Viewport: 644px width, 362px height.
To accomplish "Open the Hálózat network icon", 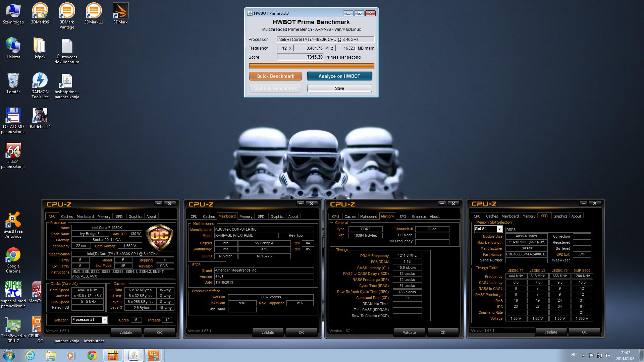I will (13, 48).
